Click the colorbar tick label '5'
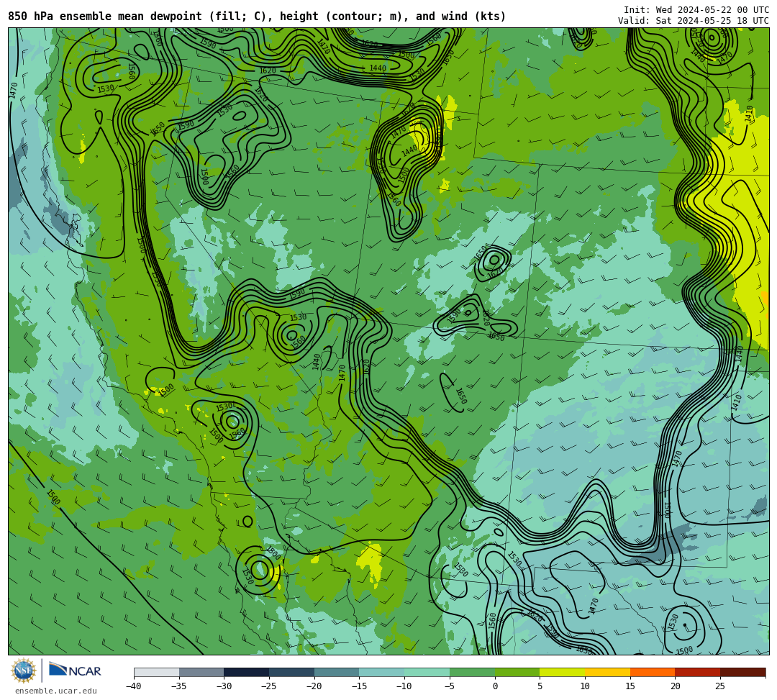Image resolution: width=777 pixels, height=700 pixels. (540, 686)
